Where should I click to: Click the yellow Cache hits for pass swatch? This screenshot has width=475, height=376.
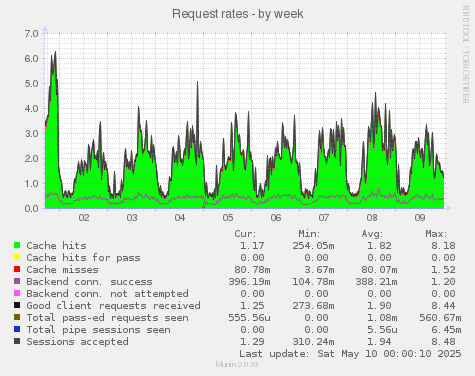(17, 257)
